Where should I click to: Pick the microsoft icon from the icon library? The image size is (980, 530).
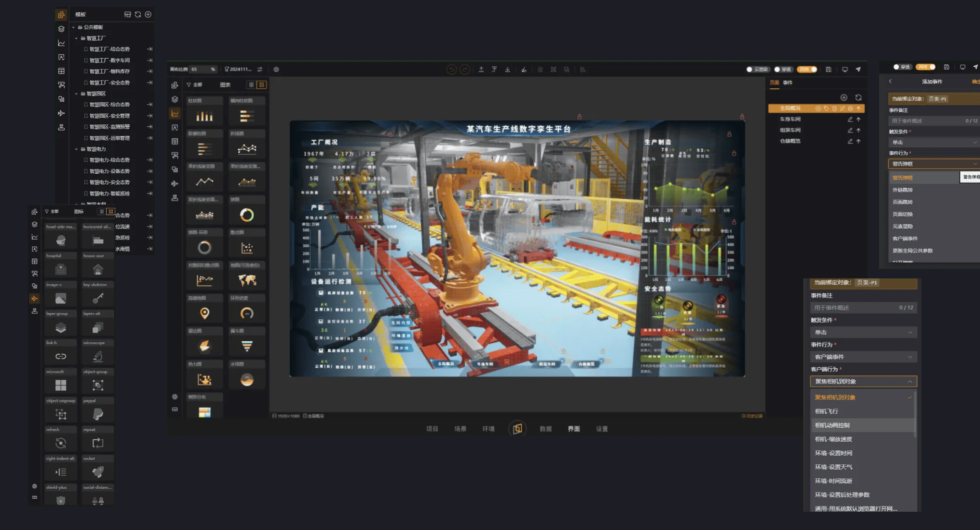[61, 382]
